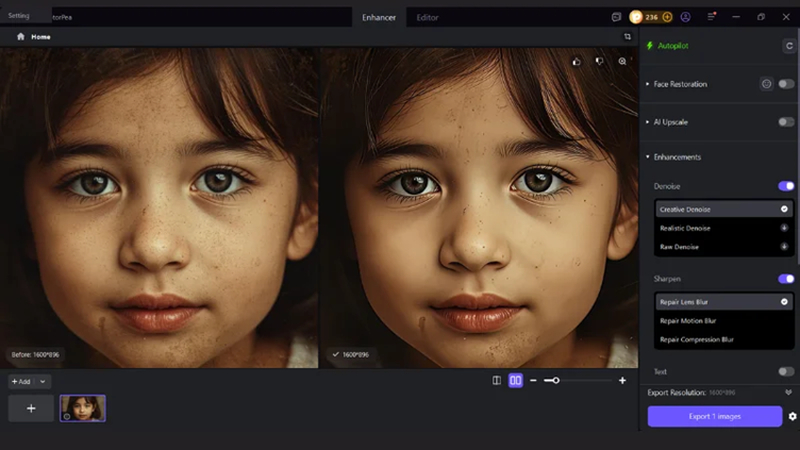800x450 pixels.
Task: Turn off the Denoise switch
Action: [786, 186]
